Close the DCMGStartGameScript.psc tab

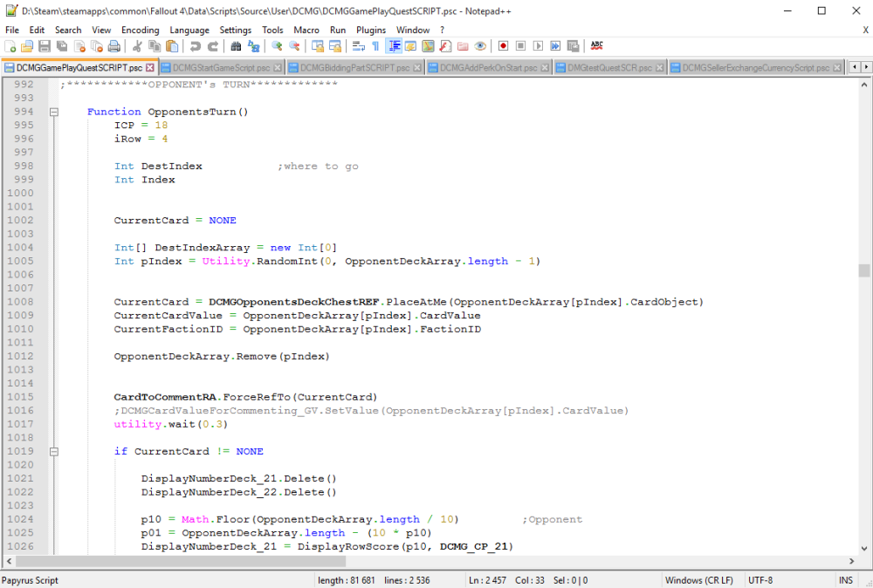[x=278, y=68]
